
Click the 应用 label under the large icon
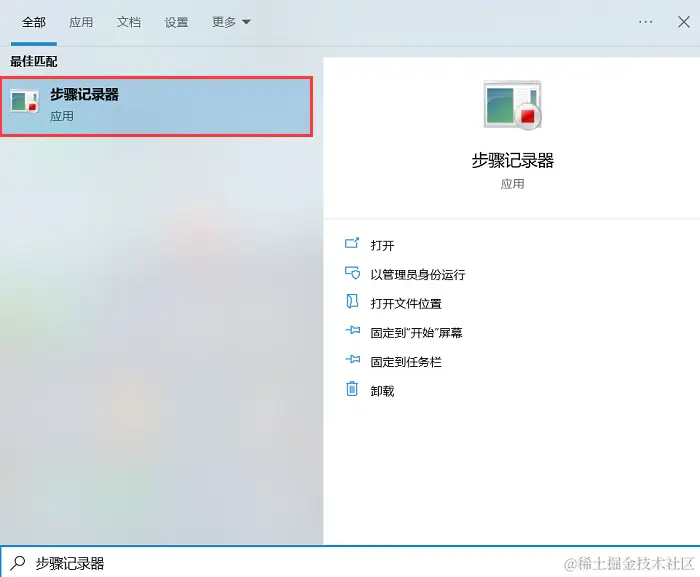click(x=512, y=184)
